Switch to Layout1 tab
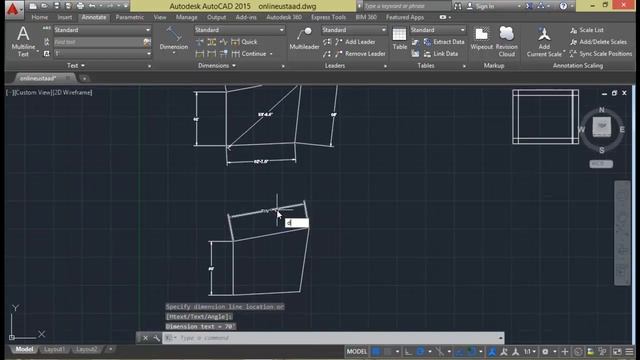The width and height of the screenshot is (640, 360). 53,349
